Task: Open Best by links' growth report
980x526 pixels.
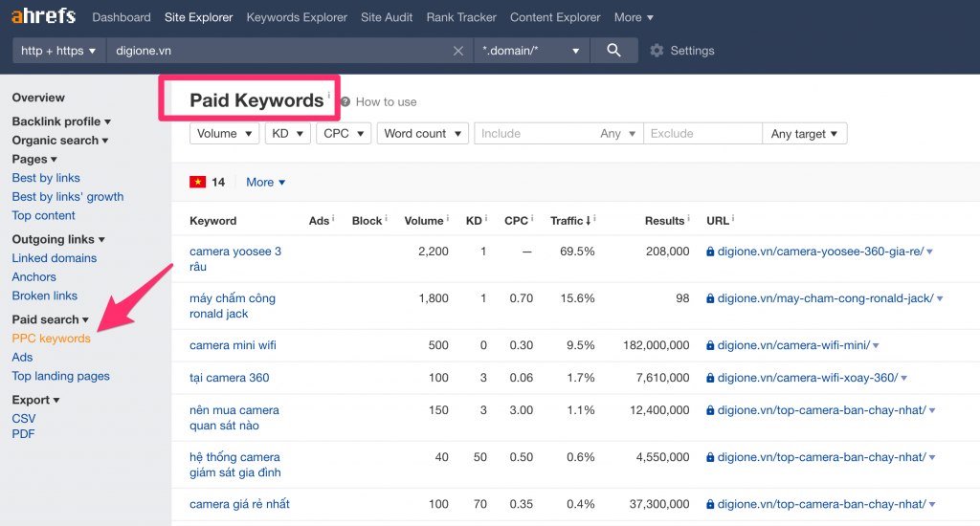Action: pos(68,197)
